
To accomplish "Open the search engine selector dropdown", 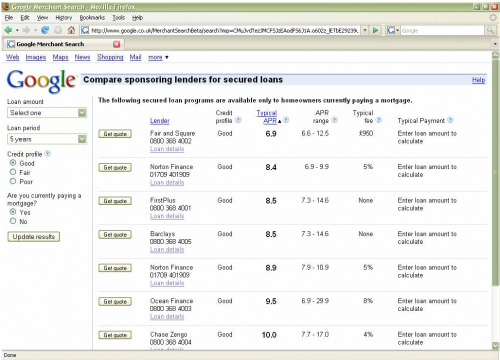I will click(x=392, y=30).
